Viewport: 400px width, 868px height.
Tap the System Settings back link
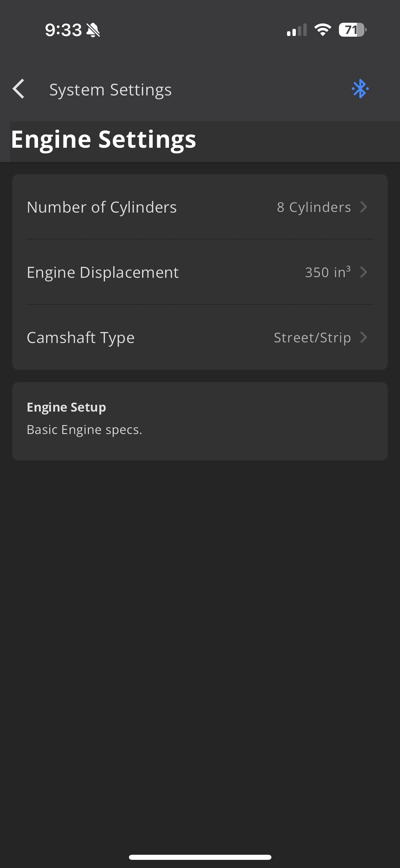(x=111, y=90)
